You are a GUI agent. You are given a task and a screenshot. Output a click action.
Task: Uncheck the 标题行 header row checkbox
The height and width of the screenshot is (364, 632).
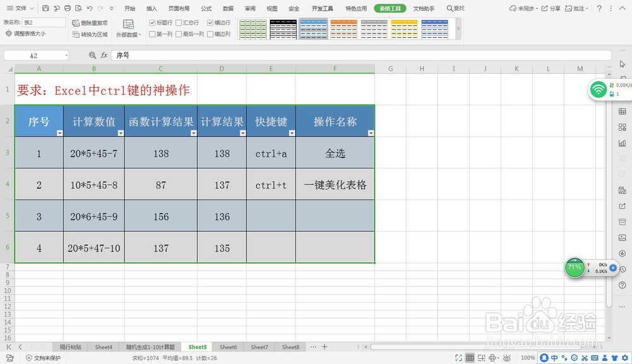tap(152, 23)
